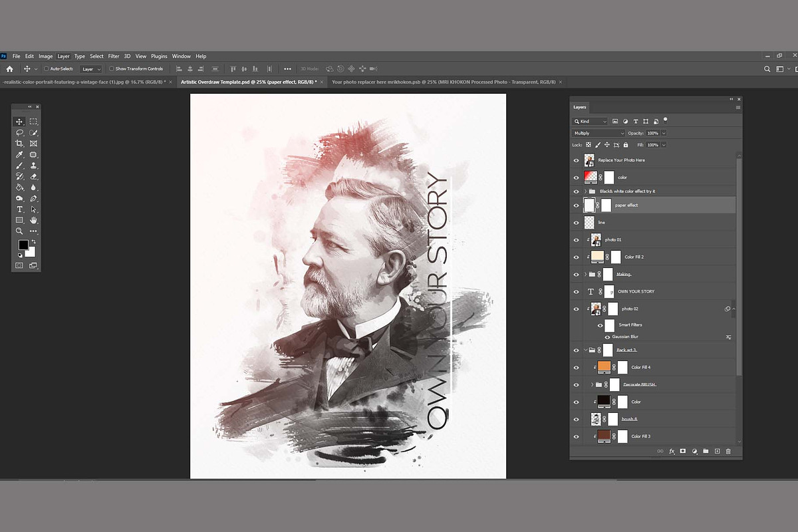
Task: Expand the 'Decorate BRUSH' group
Action: (592, 384)
